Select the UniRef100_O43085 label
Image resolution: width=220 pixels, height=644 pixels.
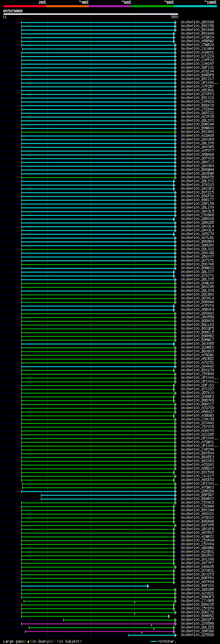coord(197,344)
